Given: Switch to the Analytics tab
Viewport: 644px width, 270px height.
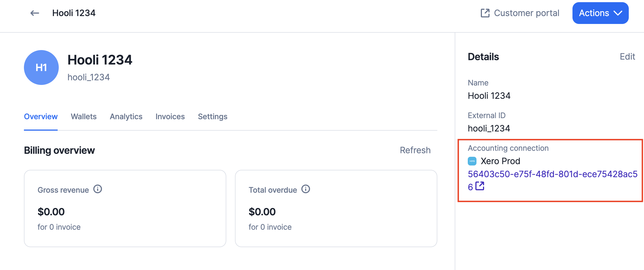Looking at the screenshot, I should [126, 116].
